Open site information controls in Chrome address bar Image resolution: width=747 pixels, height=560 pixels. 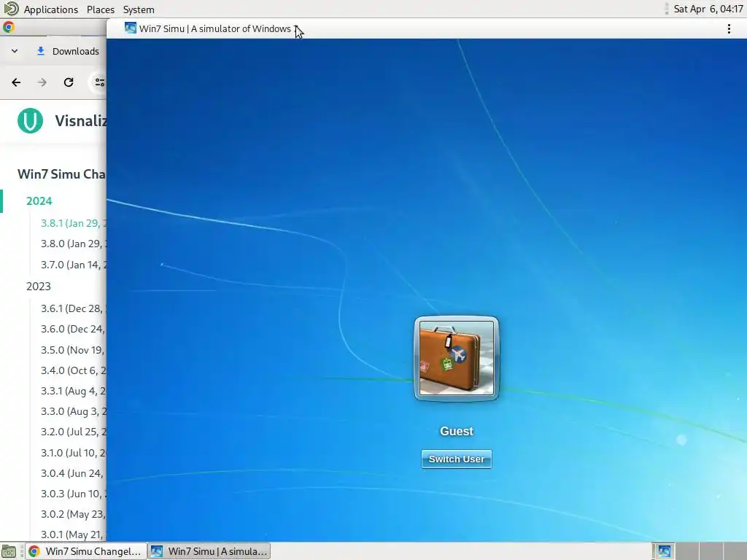(99, 82)
